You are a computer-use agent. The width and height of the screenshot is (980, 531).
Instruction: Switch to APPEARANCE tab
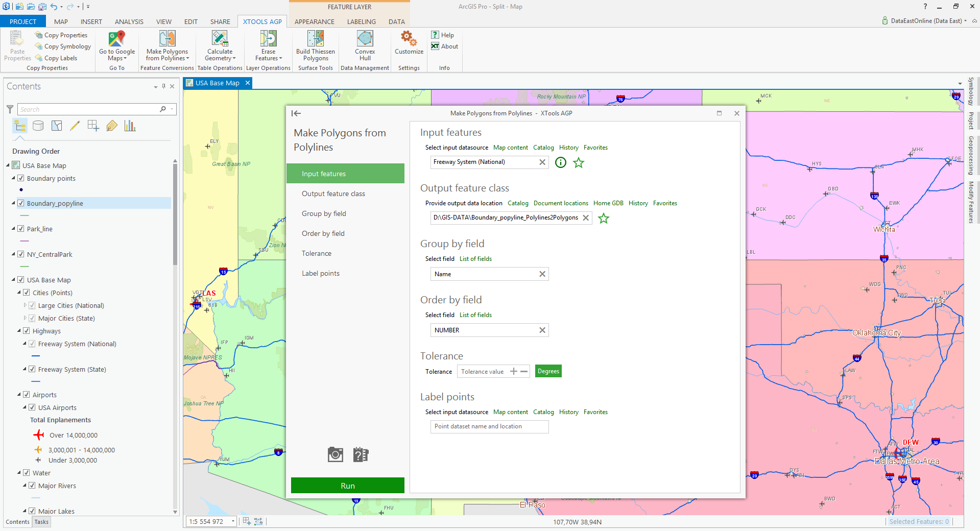(315, 21)
